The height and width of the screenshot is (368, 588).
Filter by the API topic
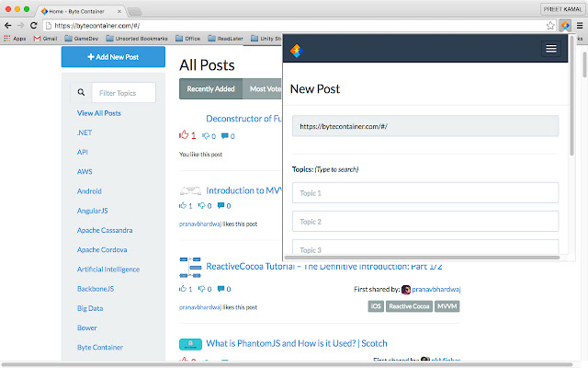(x=83, y=152)
